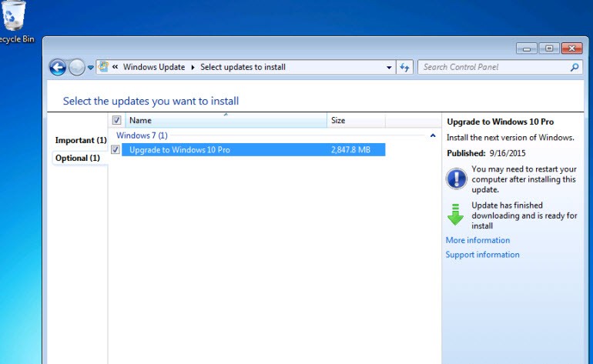Viewport: 593px width, 364px height.
Task: Sort updates by Size column
Action: pyautogui.click(x=357, y=120)
